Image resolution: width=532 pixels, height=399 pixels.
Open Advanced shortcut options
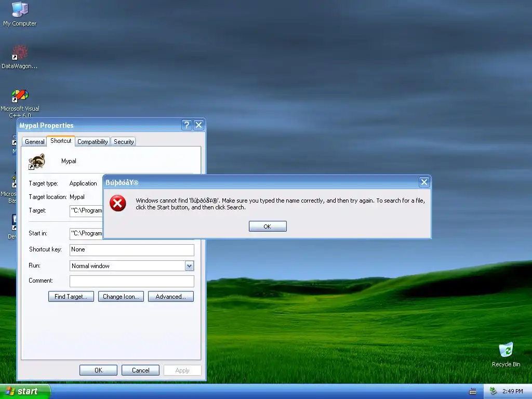[x=170, y=297]
